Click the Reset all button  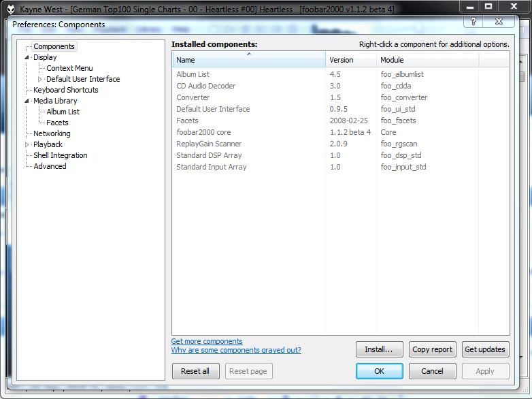[195, 371]
